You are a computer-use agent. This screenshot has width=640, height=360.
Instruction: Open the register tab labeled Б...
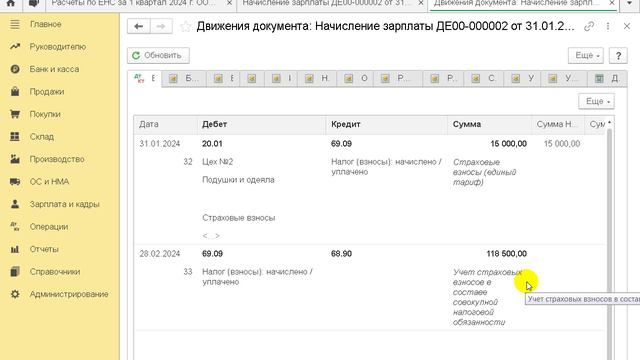coord(184,78)
